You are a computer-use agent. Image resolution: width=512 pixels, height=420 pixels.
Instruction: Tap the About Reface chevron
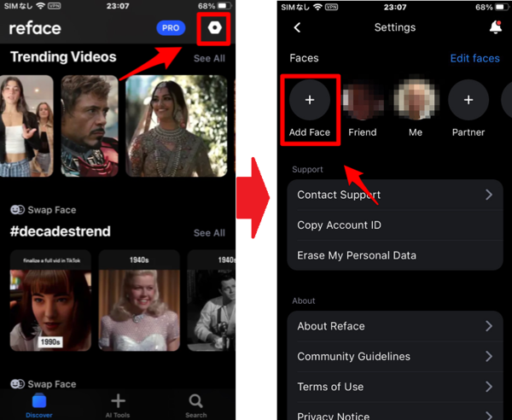tap(489, 326)
